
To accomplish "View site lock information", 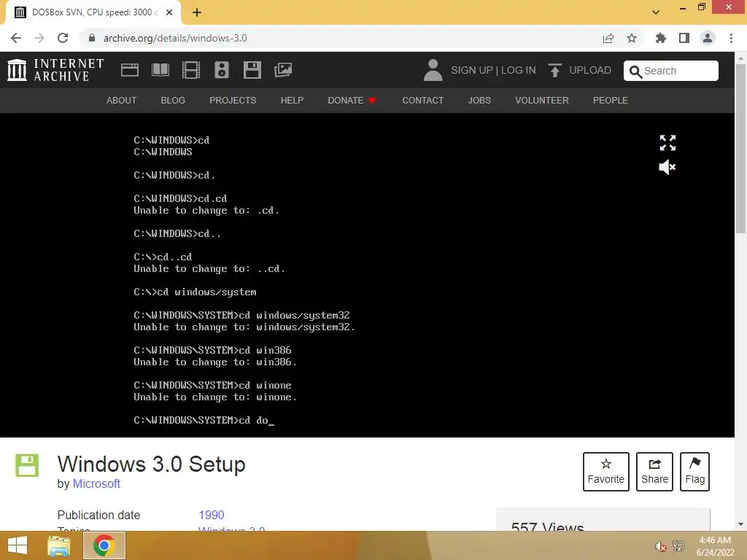I will click(92, 38).
